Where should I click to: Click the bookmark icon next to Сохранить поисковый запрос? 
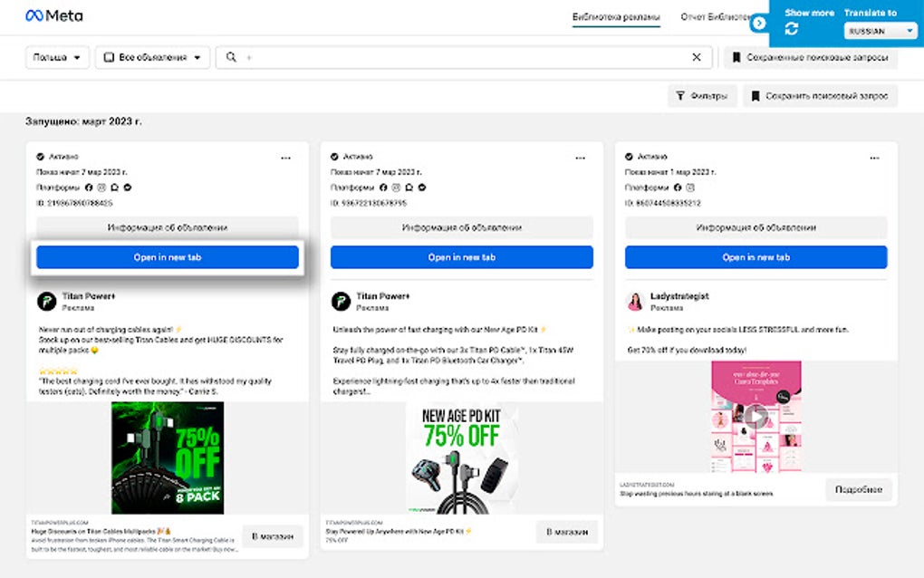click(757, 95)
